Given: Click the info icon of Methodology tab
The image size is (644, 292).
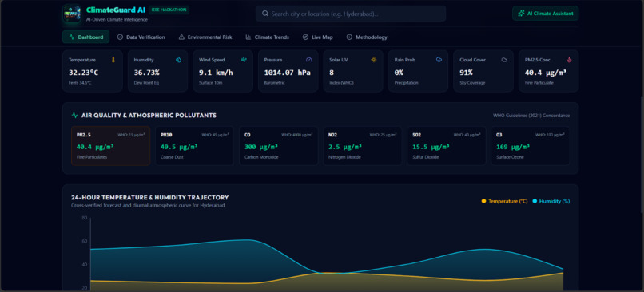Looking at the screenshot, I should [349, 37].
